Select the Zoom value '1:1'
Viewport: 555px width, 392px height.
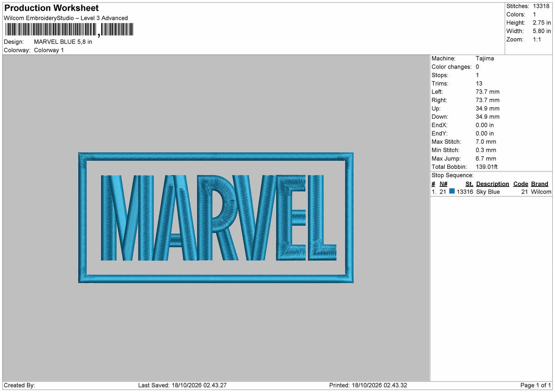(538, 39)
